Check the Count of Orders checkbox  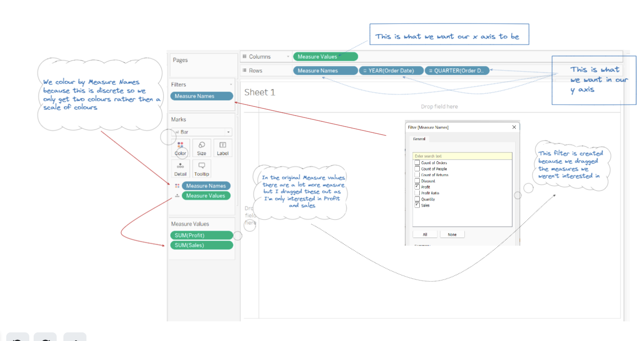pyautogui.click(x=417, y=163)
